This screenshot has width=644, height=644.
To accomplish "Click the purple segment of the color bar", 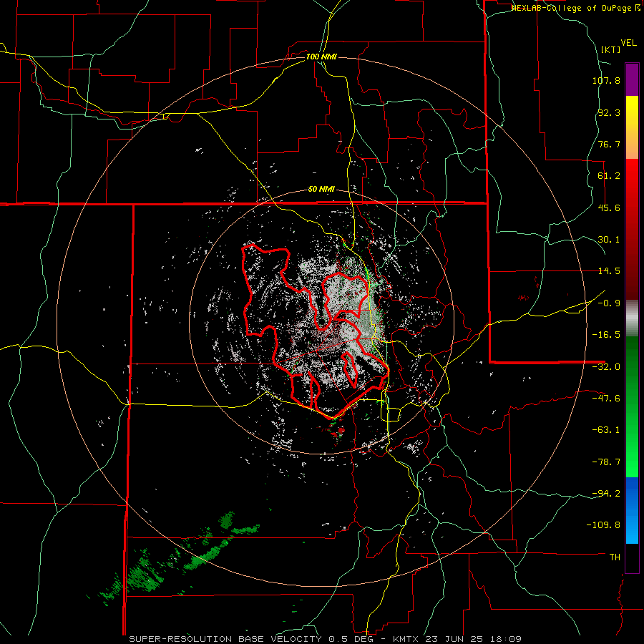I will tap(632, 80).
